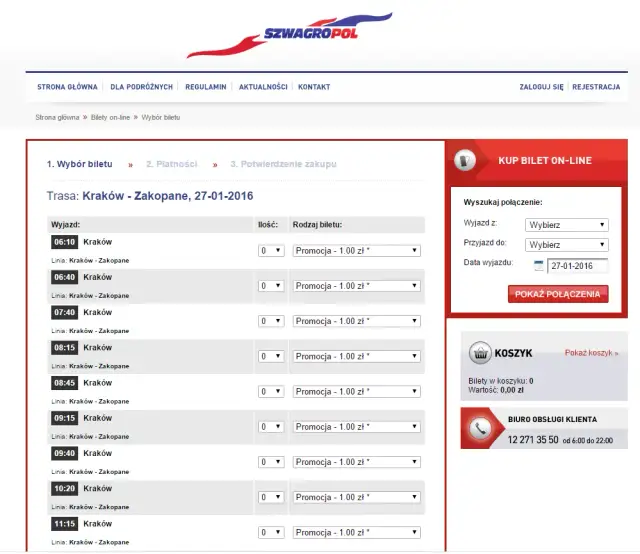Click the Szwagropol logo
This screenshot has width=640, height=554.
point(291,35)
